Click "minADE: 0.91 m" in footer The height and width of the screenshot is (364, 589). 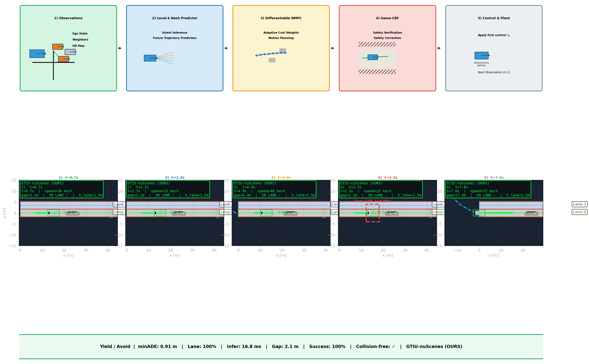[157, 346]
